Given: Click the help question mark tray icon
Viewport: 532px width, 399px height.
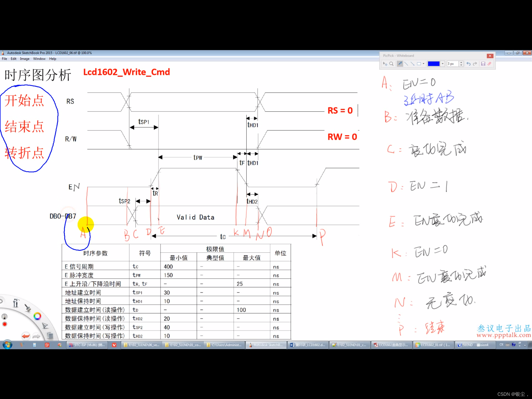Looking at the screenshot, I should point(514,345).
